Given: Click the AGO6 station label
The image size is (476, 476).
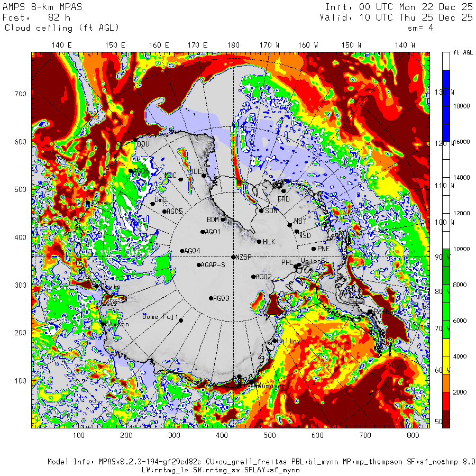Looking at the screenshot, I should tap(141, 171).
